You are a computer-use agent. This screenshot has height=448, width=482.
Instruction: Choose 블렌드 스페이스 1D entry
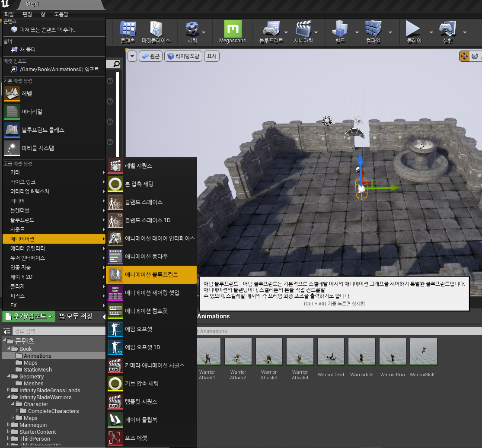pos(152,220)
